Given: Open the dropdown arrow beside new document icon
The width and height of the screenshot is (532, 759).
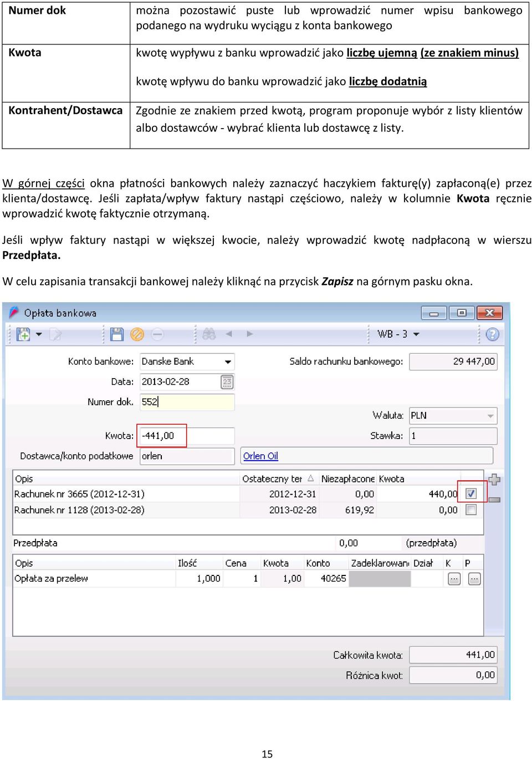Looking at the screenshot, I should point(39,334).
